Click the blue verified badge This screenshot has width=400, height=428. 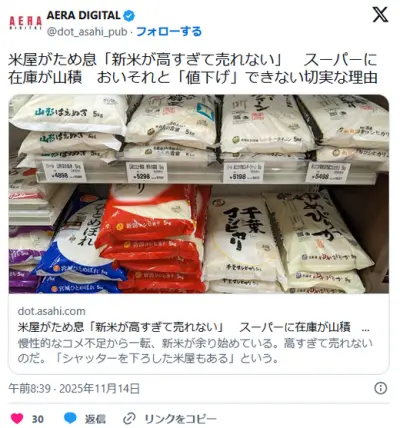tap(129, 16)
